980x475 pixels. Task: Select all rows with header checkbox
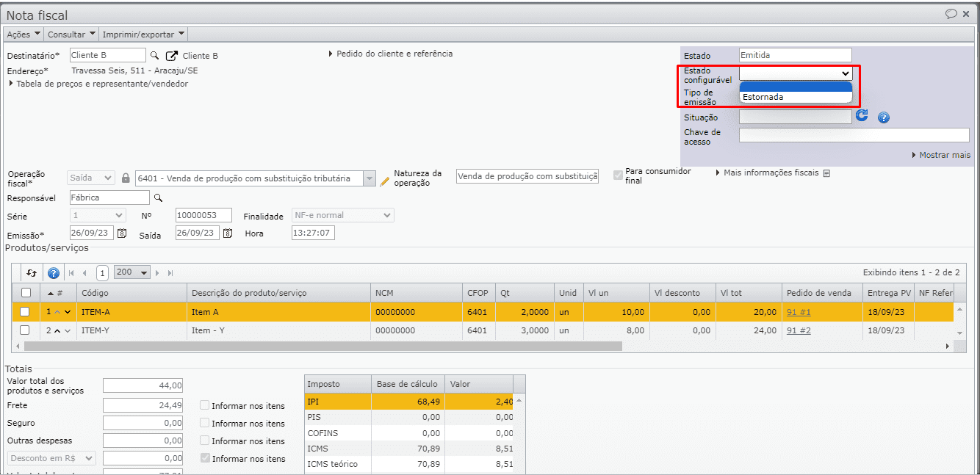pos(26,293)
